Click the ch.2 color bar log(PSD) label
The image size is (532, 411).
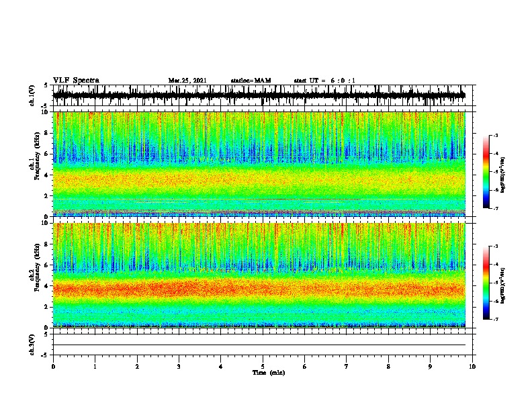pos(502,285)
